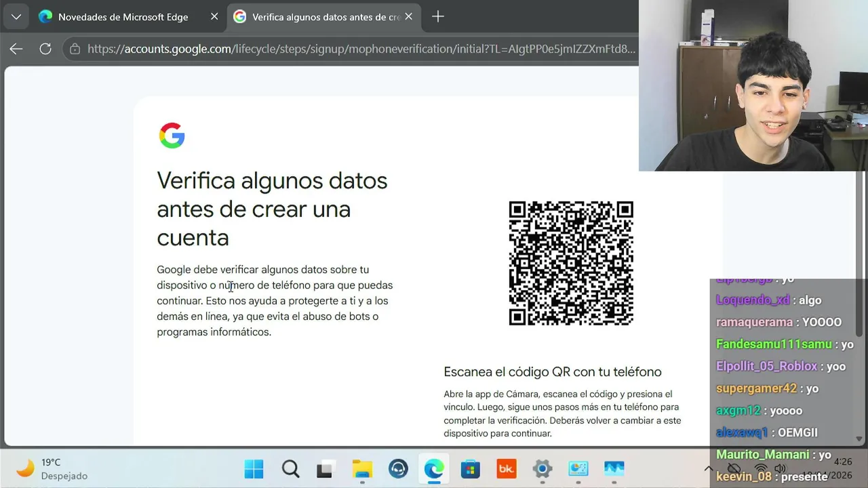Image resolution: width=868 pixels, height=488 pixels.
Task: Go back to the previous page
Action: coord(16,49)
